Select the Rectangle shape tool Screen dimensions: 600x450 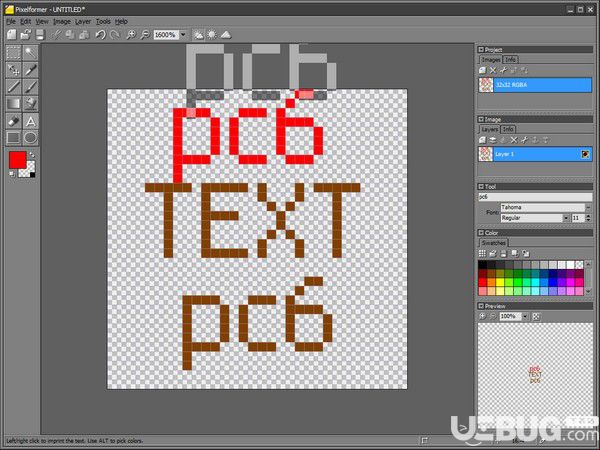click(13, 138)
